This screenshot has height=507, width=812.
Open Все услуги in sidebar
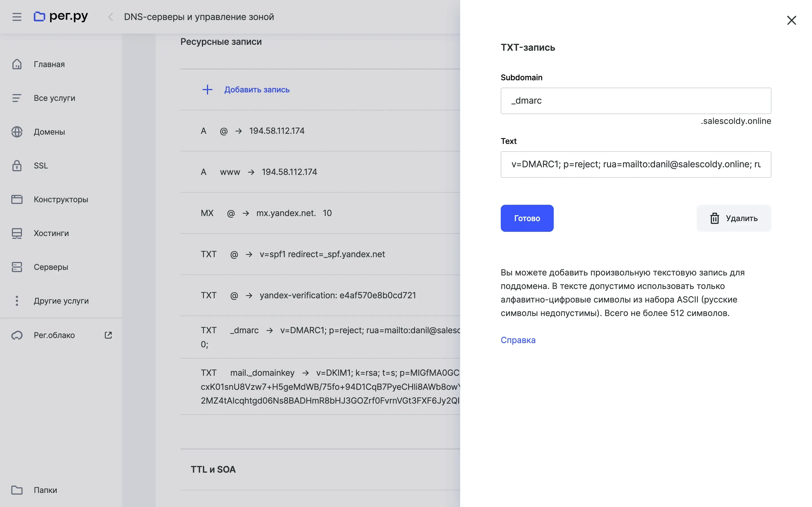tap(54, 98)
